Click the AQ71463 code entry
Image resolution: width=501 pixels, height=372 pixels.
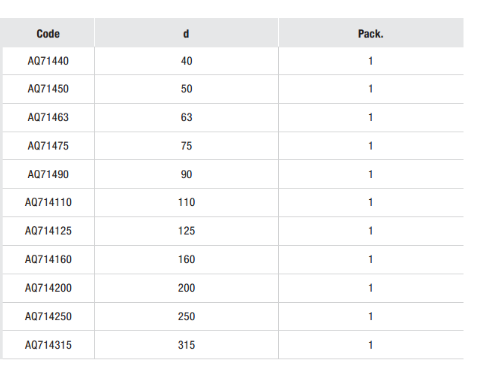click(48, 117)
